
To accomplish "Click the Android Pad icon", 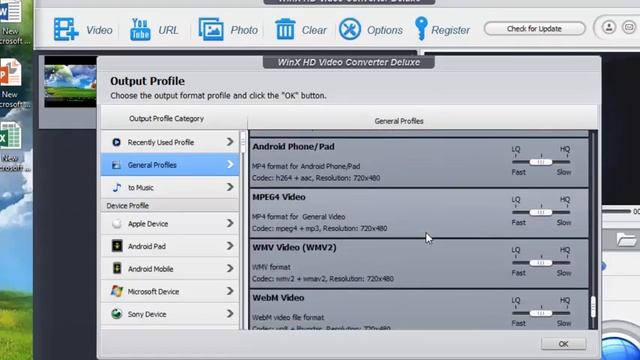I will (117, 246).
